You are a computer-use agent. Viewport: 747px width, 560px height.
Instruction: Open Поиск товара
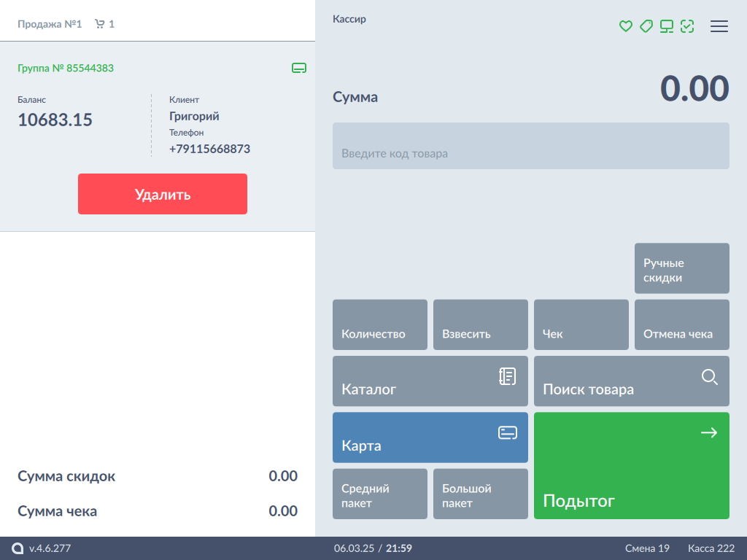pyautogui.click(x=631, y=381)
